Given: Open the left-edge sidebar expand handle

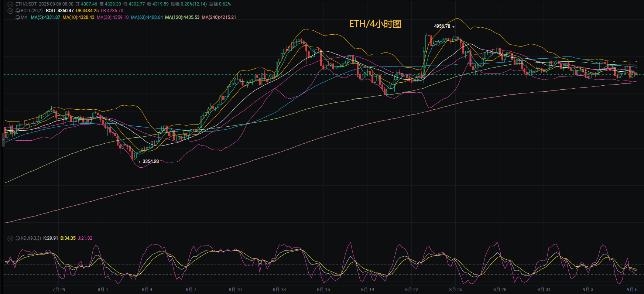Looking at the screenshot, I should point(3,140).
